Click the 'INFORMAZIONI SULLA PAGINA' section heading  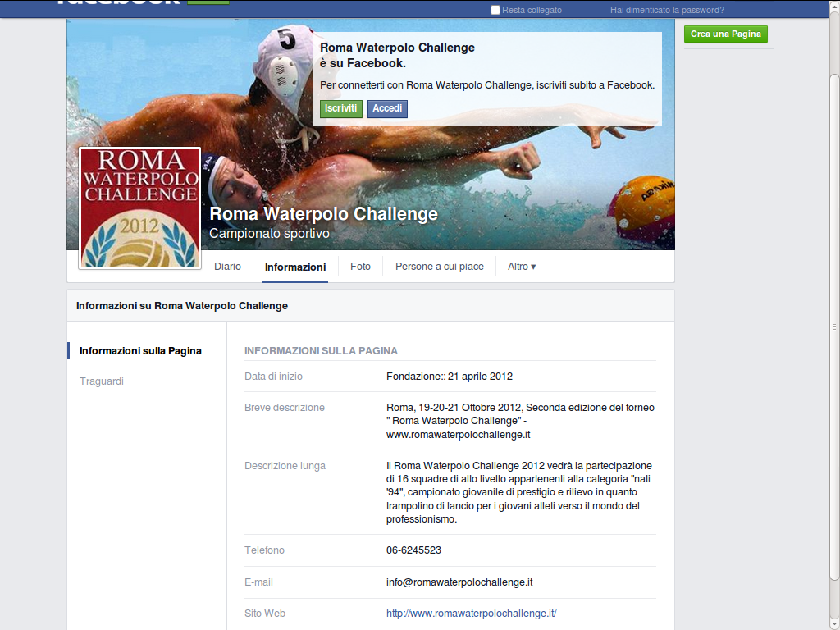point(321,351)
